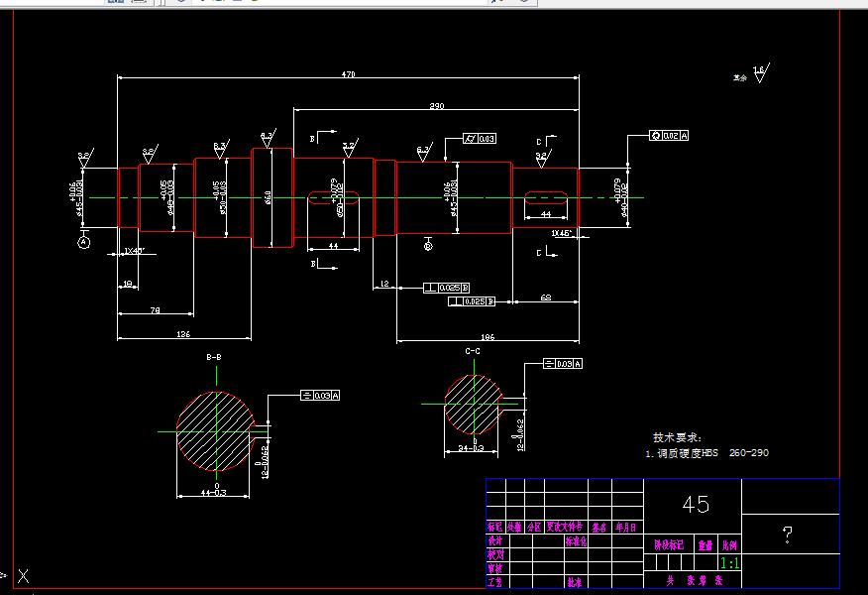Select the 18 dimension text
The width and height of the screenshot is (868, 595).
(x=128, y=284)
